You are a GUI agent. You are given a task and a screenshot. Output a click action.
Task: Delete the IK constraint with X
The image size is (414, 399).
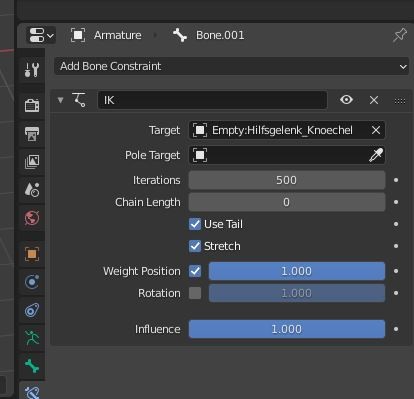(x=374, y=100)
